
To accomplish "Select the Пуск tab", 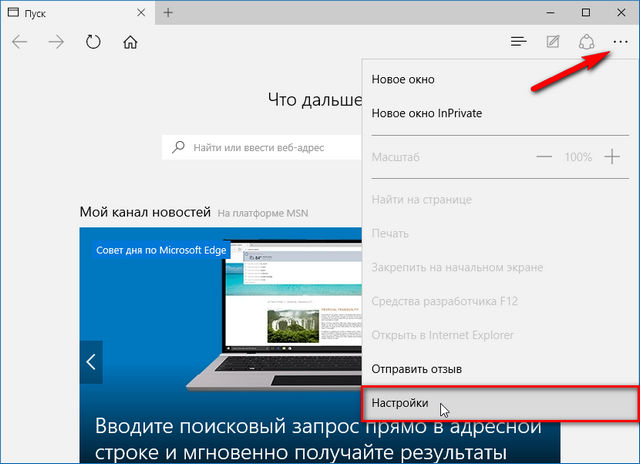I will (x=78, y=13).
